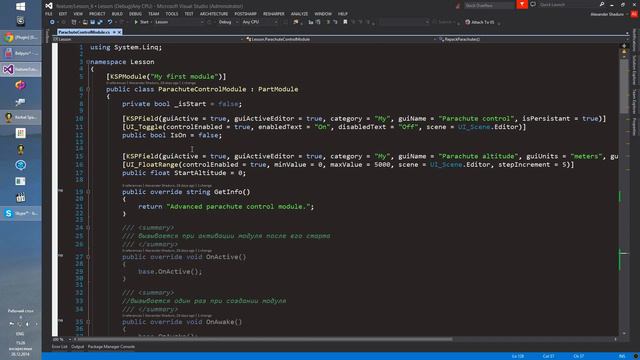Image resolution: width=640 pixels, height=360 pixels.
Task: Click the Save file toolbar icon
Action: coord(93,22)
